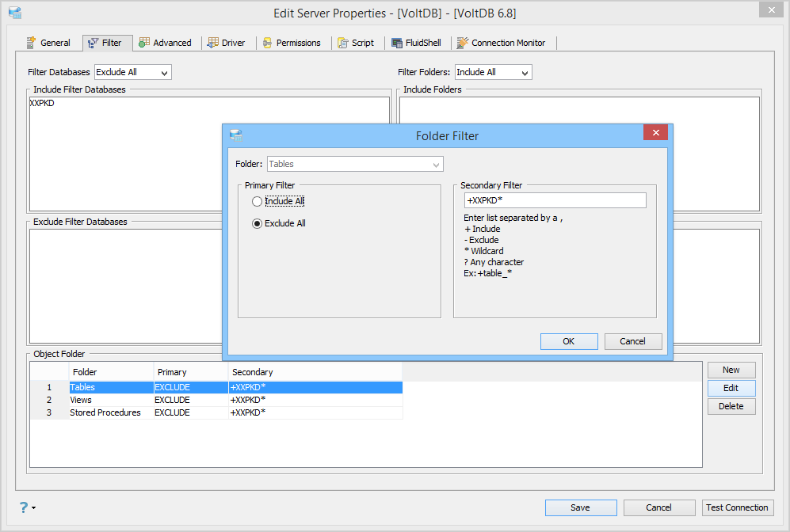This screenshot has height=532, width=790.
Task: Open the Filter Databases dropdown
Action: (133, 72)
